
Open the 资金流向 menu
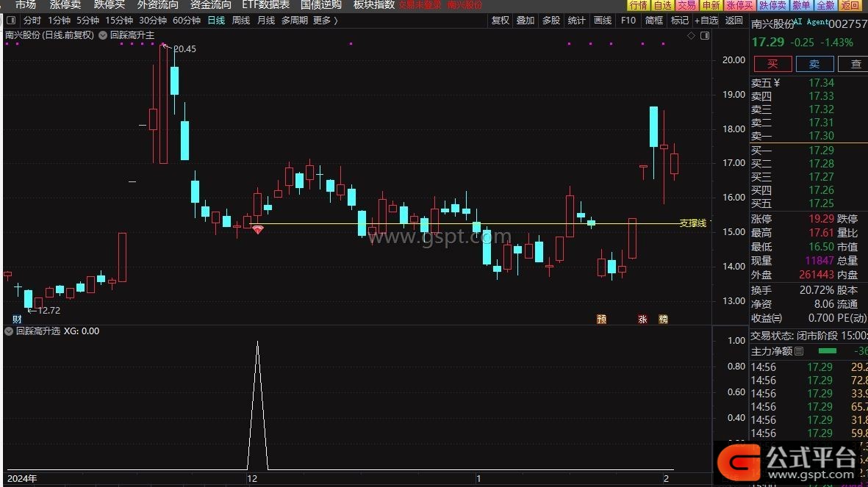[210, 5]
